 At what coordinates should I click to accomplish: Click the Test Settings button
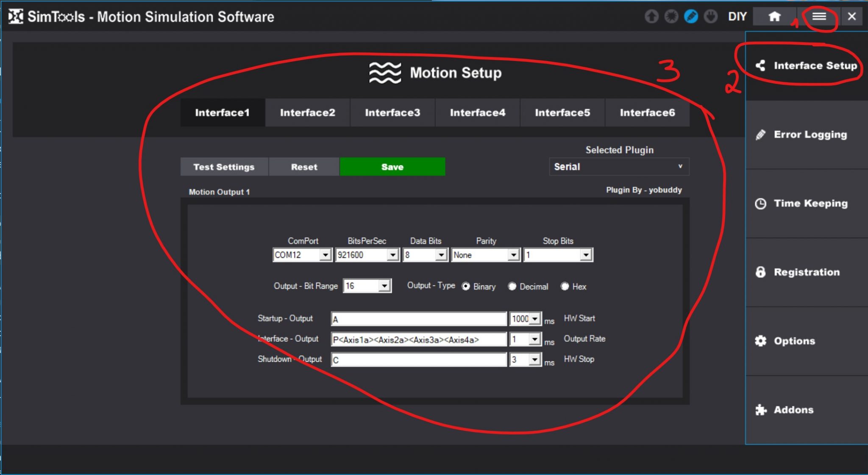(x=224, y=167)
